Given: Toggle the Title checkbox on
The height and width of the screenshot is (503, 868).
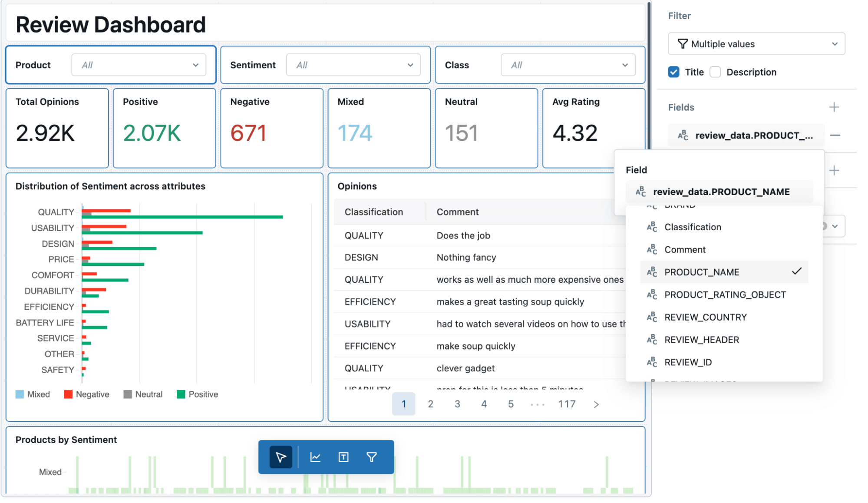Looking at the screenshot, I should (x=674, y=72).
